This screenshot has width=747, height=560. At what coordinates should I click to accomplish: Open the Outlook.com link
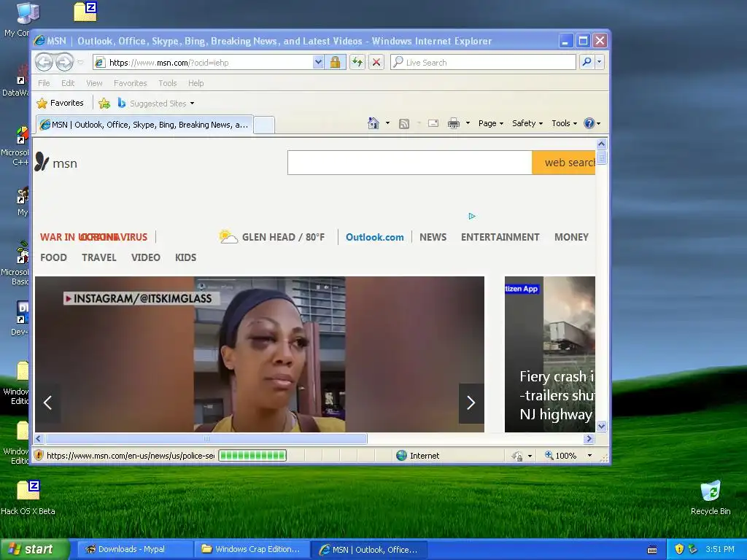374,237
